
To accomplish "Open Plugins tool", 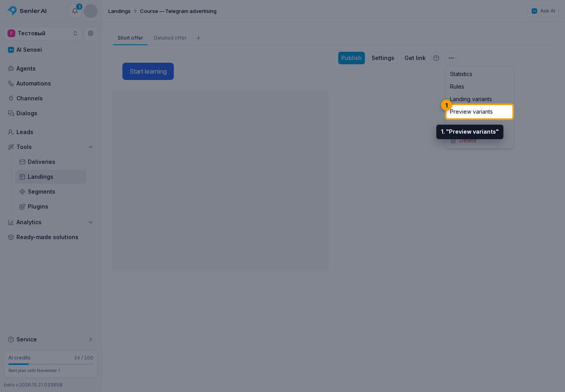I will tap(51, 207).
